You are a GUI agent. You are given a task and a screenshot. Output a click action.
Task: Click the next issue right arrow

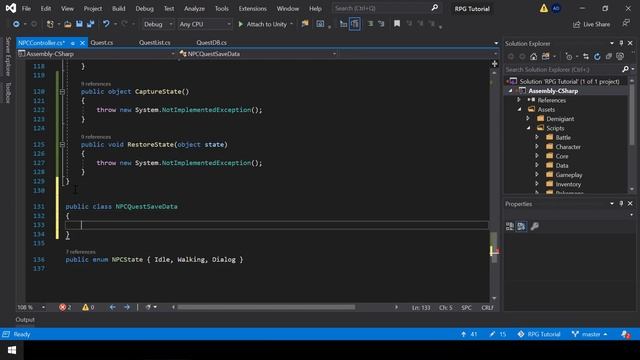coord(127,307)
